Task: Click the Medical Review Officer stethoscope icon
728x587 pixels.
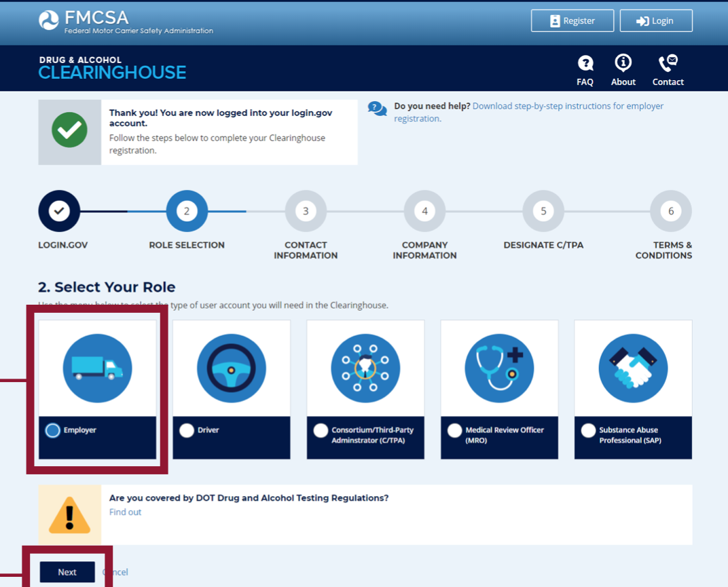Action: (499, 368)
